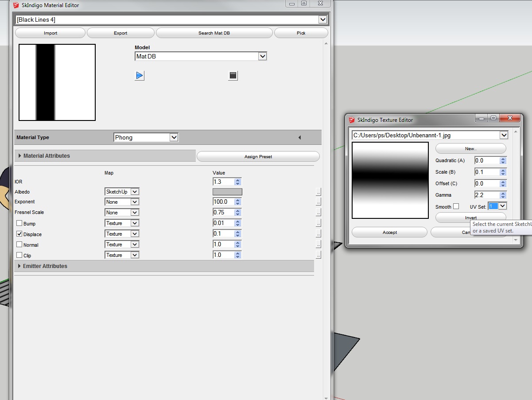Click the Search Mat DB button
The height and width of the screenshot is (400, 532).
[214, 33]
